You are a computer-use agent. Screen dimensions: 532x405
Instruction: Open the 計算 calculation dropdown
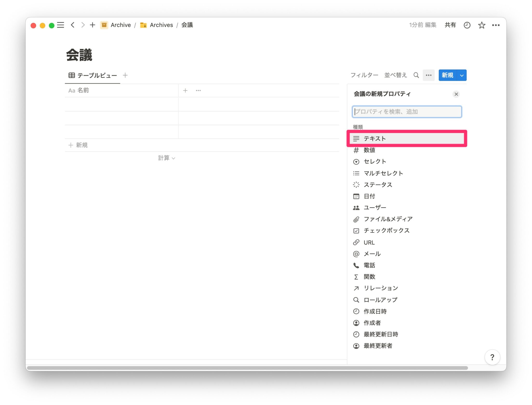[x=167, y=158]
